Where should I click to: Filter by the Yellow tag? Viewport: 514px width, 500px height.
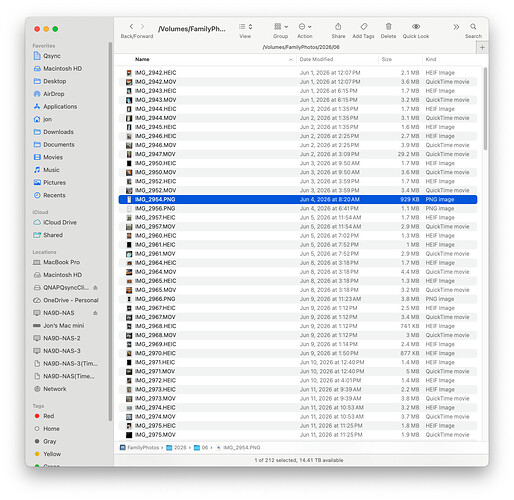click(52, 454)
